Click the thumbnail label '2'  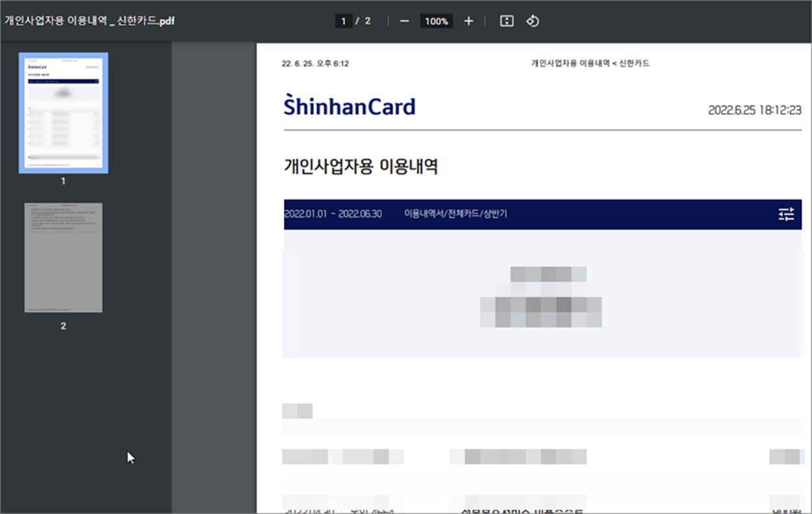pyautogui.click(x=63, y=326)
